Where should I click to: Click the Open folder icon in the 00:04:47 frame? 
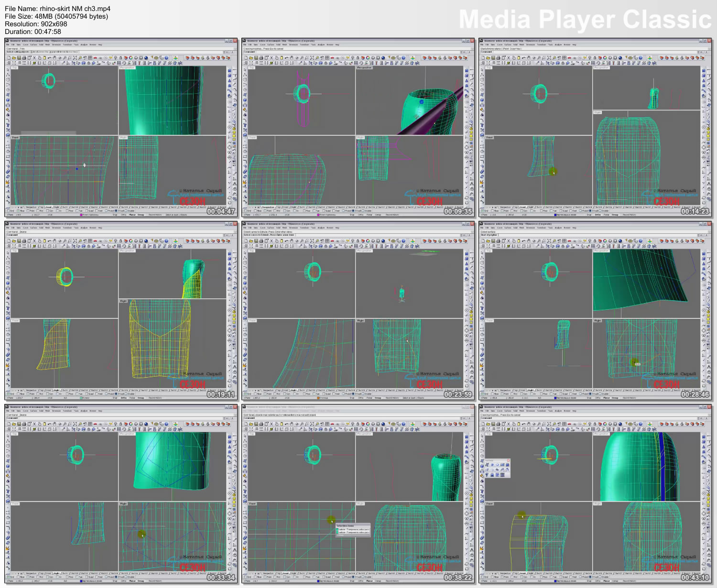[13, 58]
